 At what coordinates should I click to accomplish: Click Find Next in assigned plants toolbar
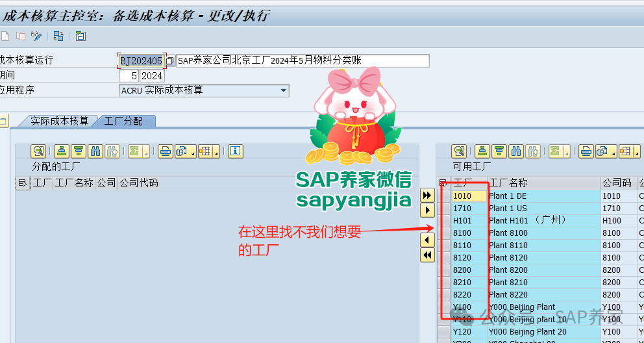tap(112, 151)
